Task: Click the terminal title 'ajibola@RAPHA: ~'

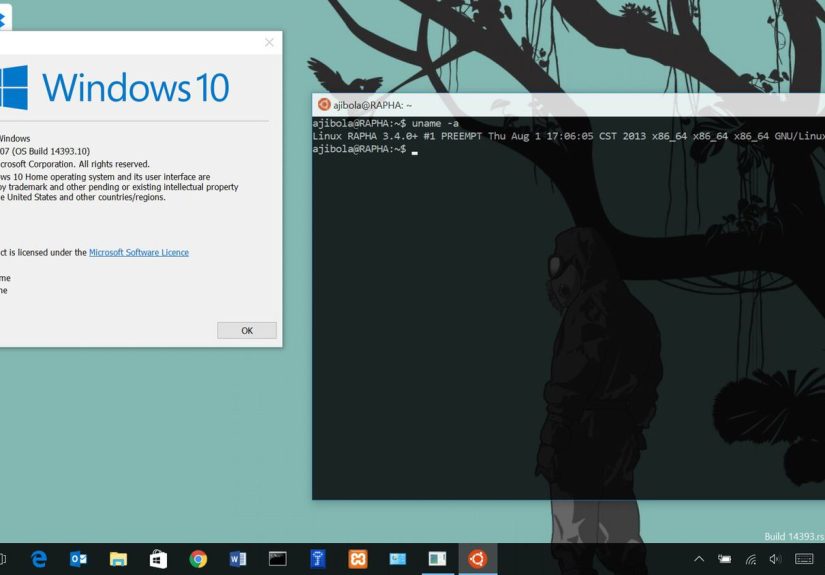Action: 373,105
